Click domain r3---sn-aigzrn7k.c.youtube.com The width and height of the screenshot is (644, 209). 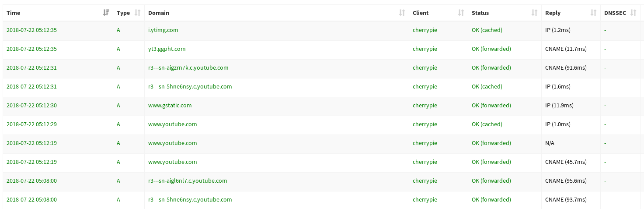pyautogui.click(x=188, y=68)
